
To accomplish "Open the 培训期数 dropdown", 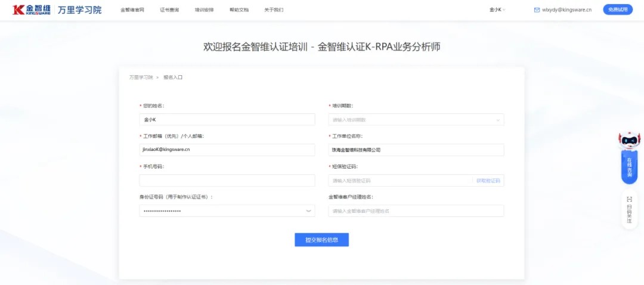I will [x=416, y=119].
